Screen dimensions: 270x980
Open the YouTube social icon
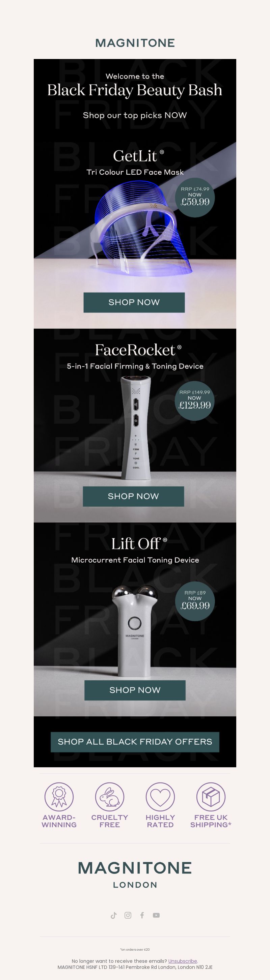(x=156, y=915)
